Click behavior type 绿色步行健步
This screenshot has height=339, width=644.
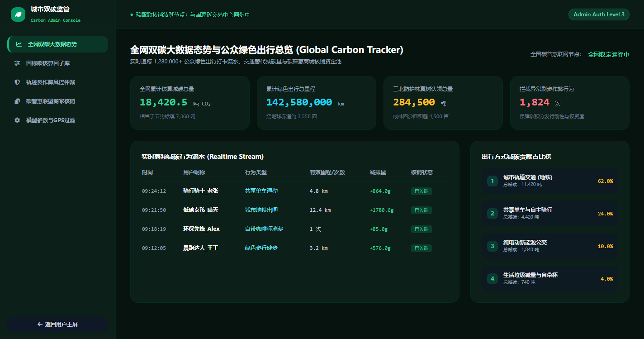(x=261, y=248)
